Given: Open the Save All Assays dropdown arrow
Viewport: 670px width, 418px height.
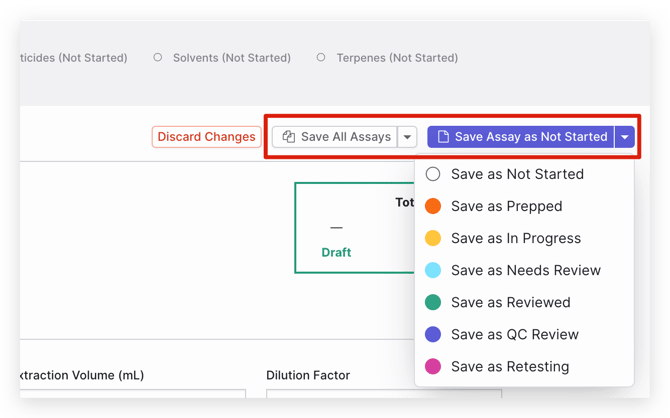Looking at the screenshot, I should coord(408,137).
